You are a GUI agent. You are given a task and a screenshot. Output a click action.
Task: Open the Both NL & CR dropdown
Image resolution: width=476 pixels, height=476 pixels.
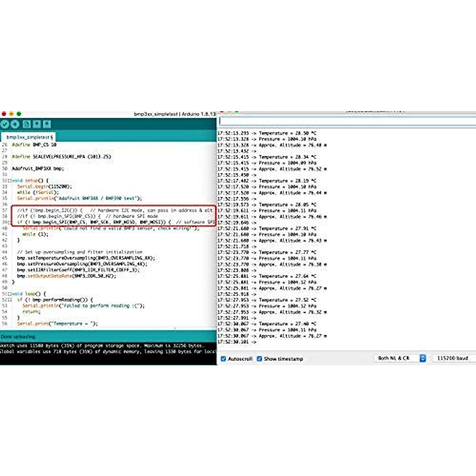[400, 358]
